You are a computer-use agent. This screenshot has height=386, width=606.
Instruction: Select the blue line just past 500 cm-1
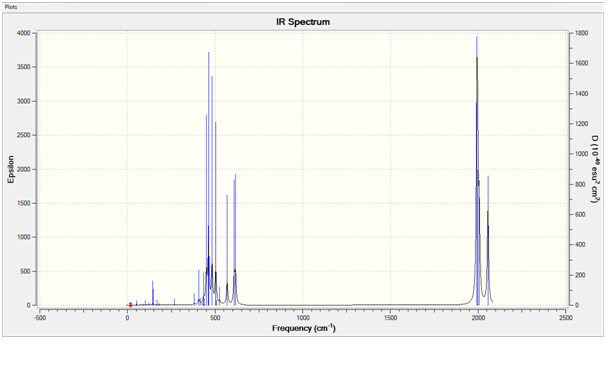215,213
